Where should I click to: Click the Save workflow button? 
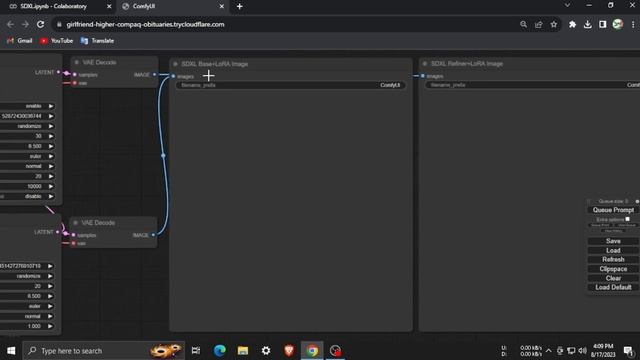(613, 241)
